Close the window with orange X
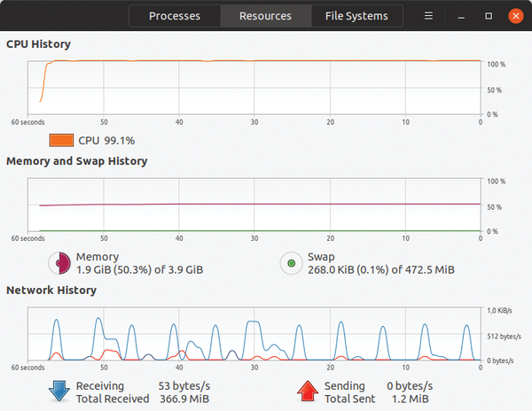The height and width of the screenshot is (411, 532). [516, 16]
